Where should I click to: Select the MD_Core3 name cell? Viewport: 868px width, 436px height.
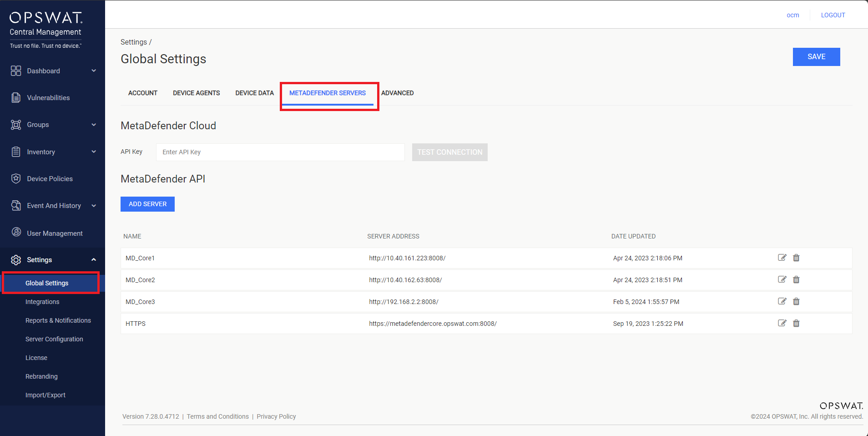click(140, 302)
